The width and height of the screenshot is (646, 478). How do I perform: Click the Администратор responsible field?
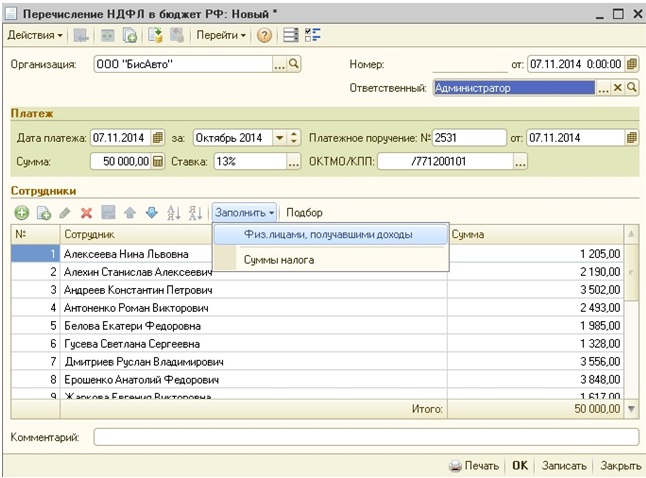point(514,88)
